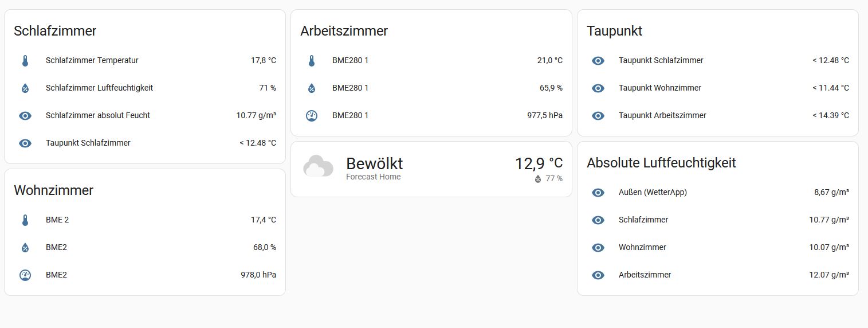Open the Bewölkt weather forecast card

point(431,169)
